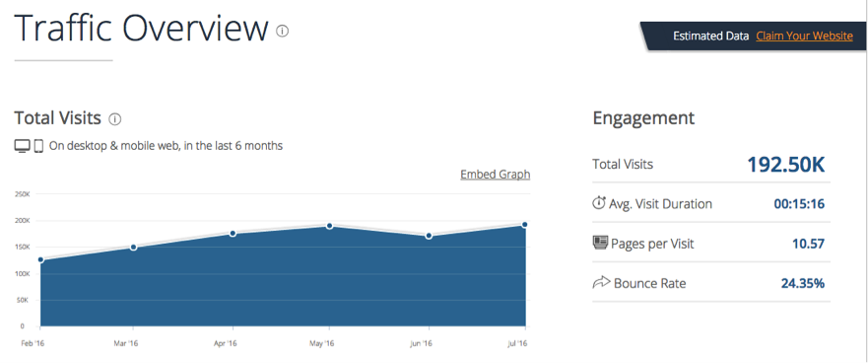Viewport: 868px width, 363px height.
Task: Open the Claim Your Website link
Action: coord(804,36)
